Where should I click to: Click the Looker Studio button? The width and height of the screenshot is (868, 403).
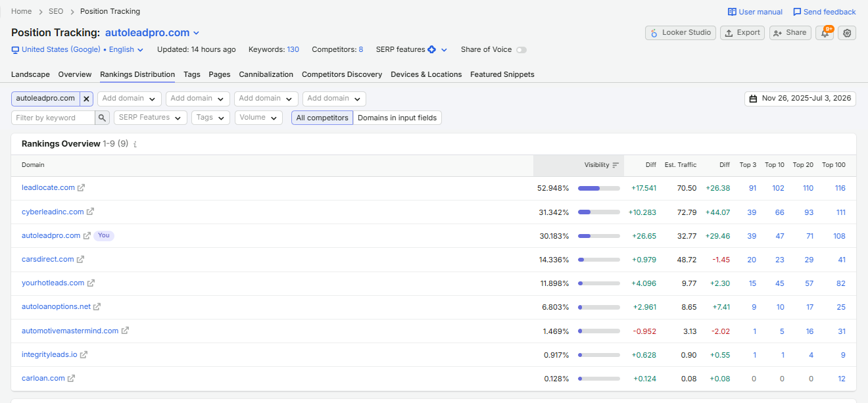681,33
